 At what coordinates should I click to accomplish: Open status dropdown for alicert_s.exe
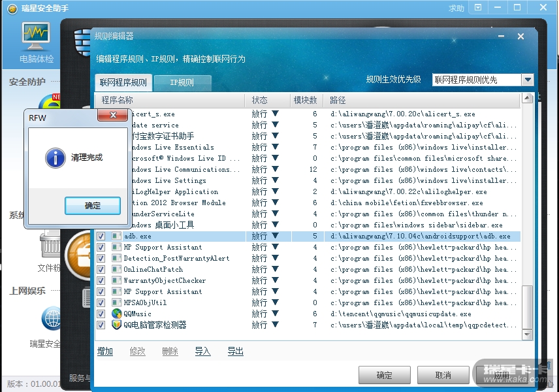click(x=275, y=114)
